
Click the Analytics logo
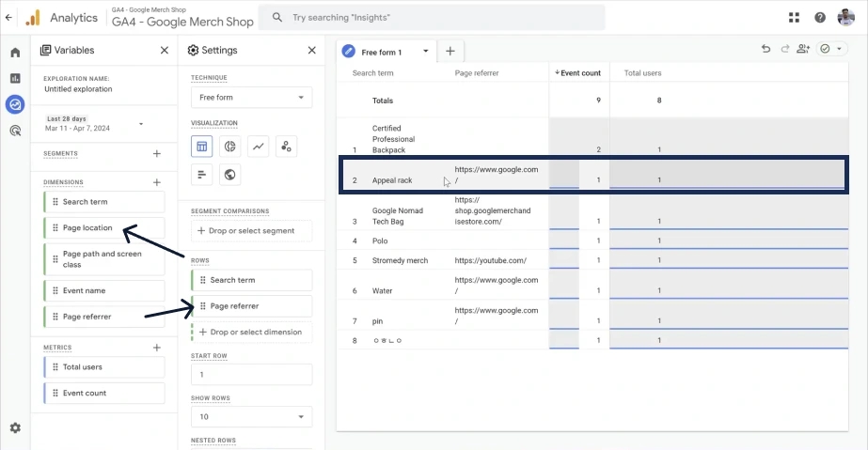coord(33,18)
